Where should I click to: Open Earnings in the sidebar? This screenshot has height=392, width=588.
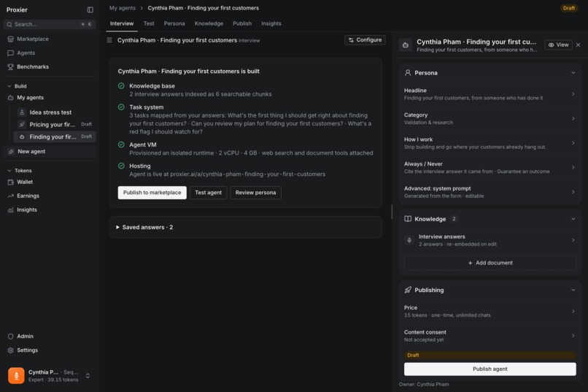(x=50, y=196)
